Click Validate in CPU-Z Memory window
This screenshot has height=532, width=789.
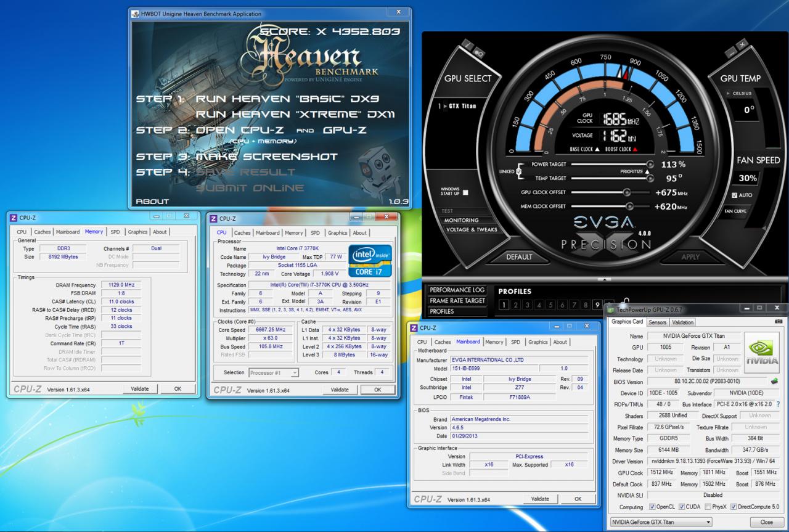(x=140, y=389)
